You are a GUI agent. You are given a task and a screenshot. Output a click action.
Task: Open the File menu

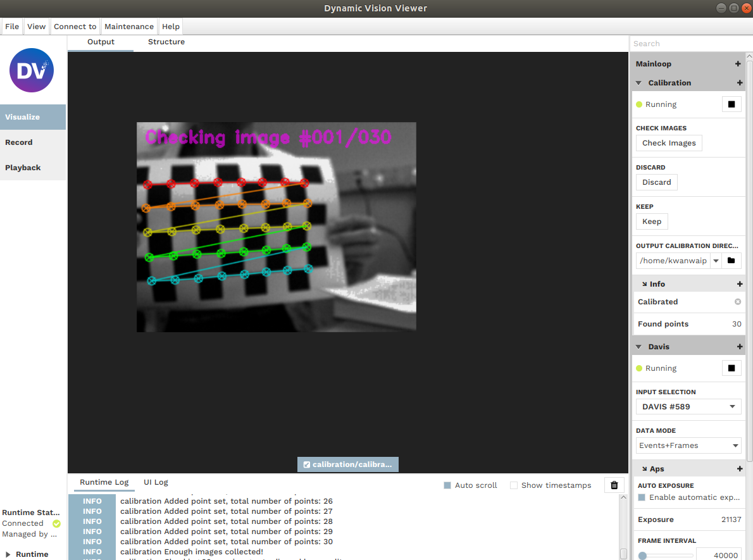pos(12,27)
